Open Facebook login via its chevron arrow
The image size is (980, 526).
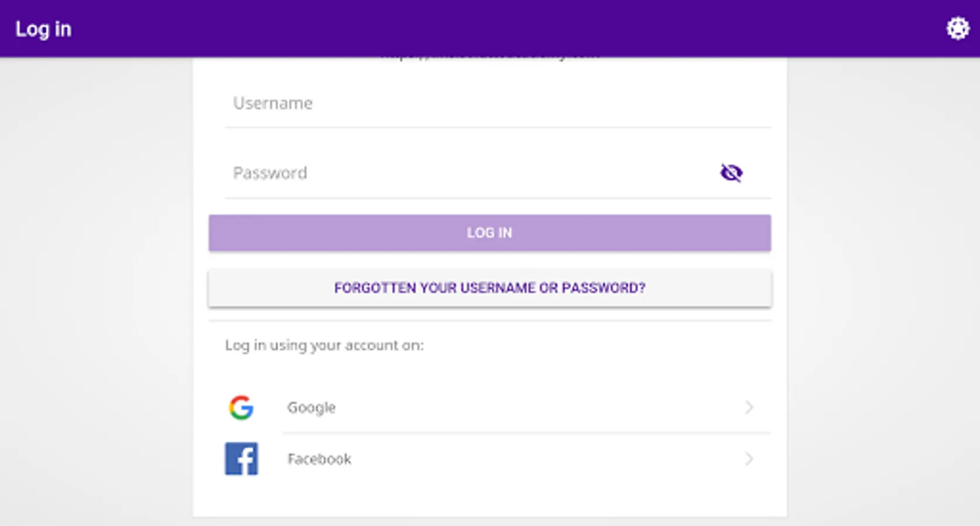pos(749,459)
